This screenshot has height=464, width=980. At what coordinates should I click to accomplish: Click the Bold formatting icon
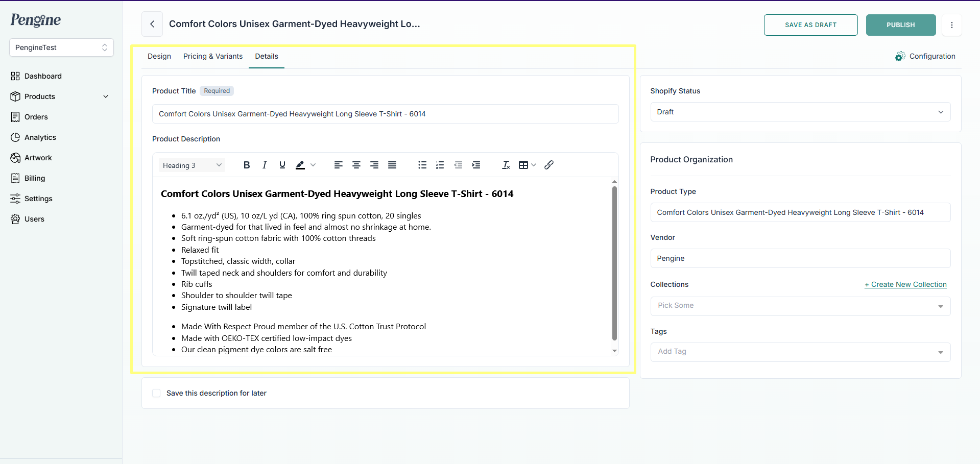pyautogui.click(x=247, y=165)
